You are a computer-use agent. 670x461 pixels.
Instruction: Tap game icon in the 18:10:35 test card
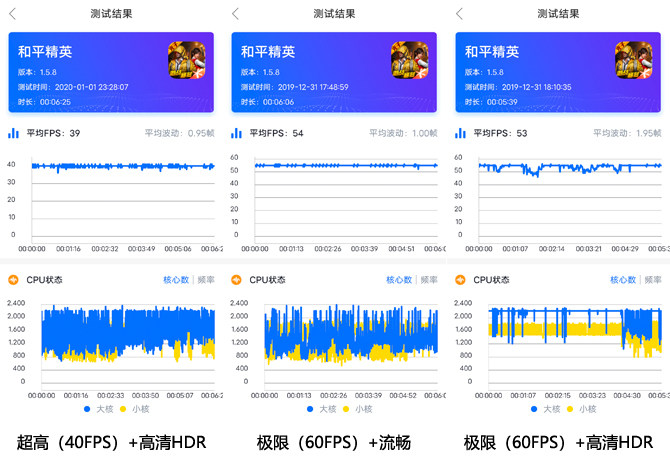[x=634, y=60]
